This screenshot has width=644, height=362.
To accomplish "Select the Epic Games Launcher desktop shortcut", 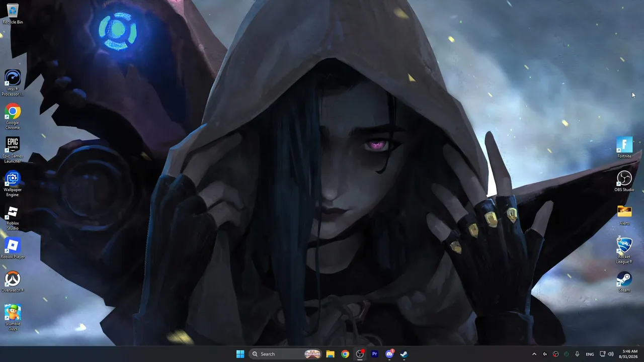I will coord(13,150).
